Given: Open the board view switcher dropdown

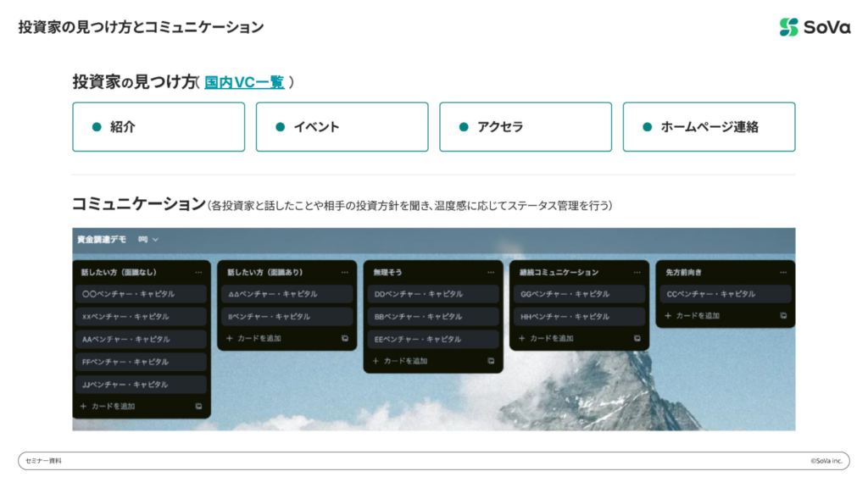Looking at the screenshot, I should pos(148,240).
